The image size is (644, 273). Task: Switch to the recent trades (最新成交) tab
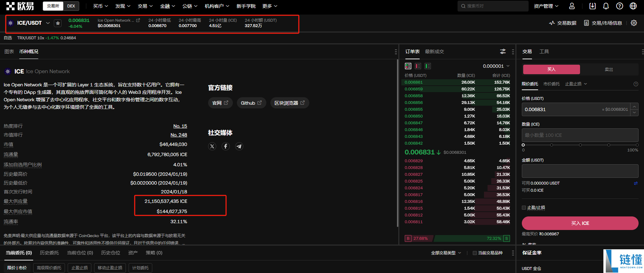435,51
